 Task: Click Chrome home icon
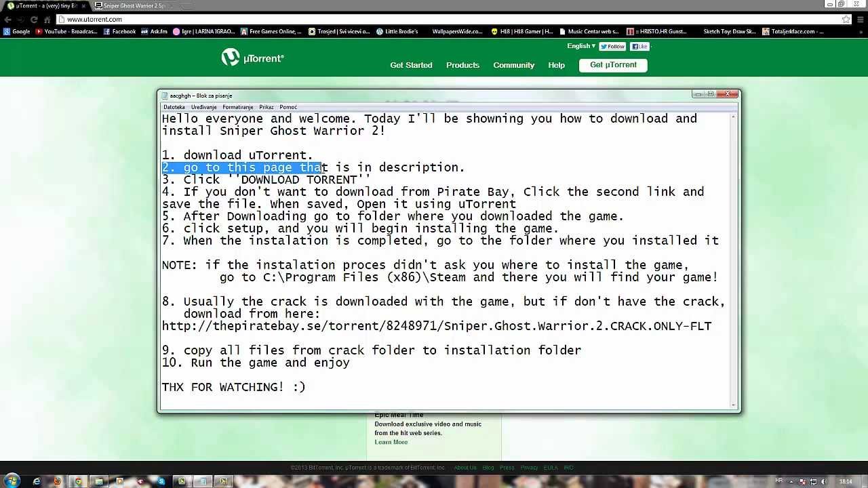(47, 19)
